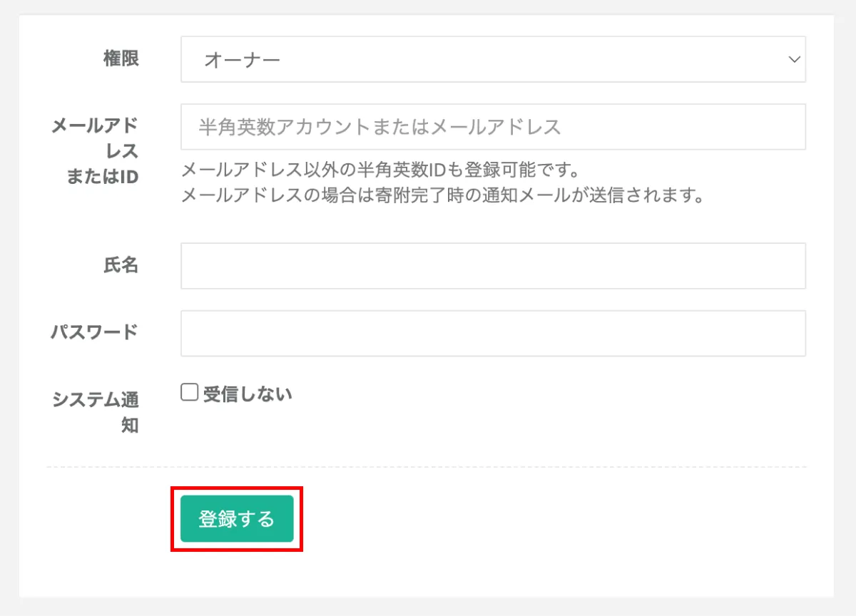This screenshot has height=616, width=856.
Task: Tick the 受信しない checkbox
Action: pos(189,393)
